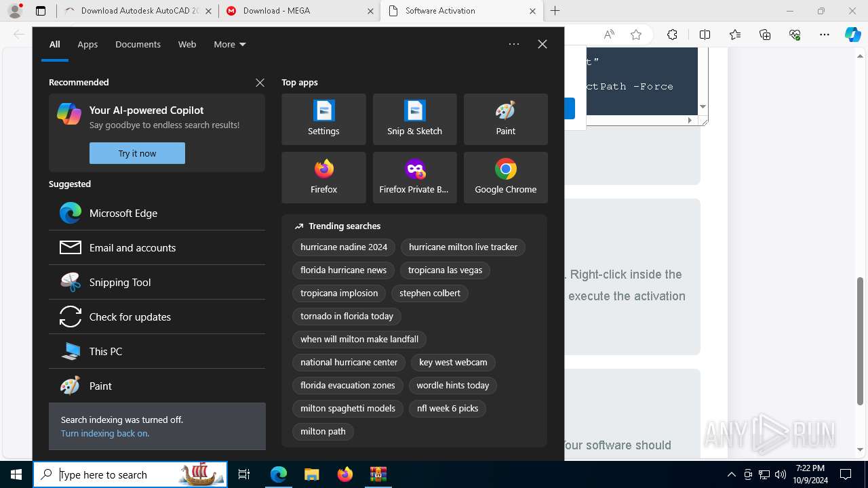The height and width of the screenshot is (488, 868).
Task: Open Edge Collections icon
Action: (765, 35)
